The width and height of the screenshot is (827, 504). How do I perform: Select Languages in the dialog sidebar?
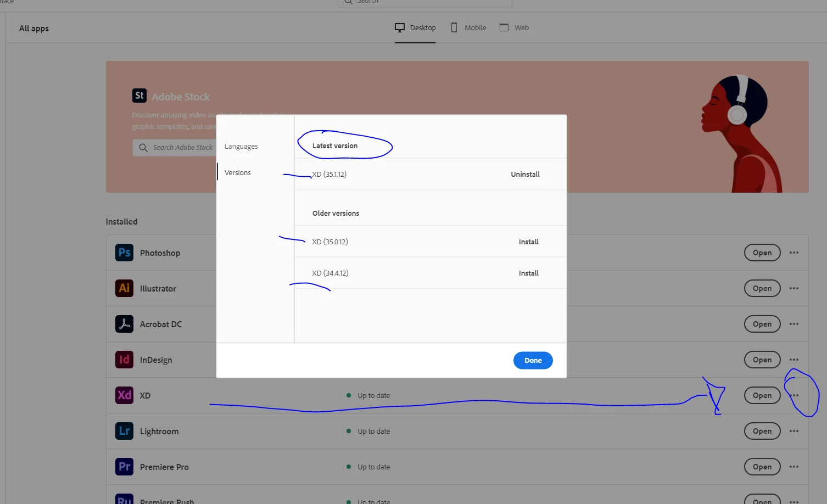[241, 147]
